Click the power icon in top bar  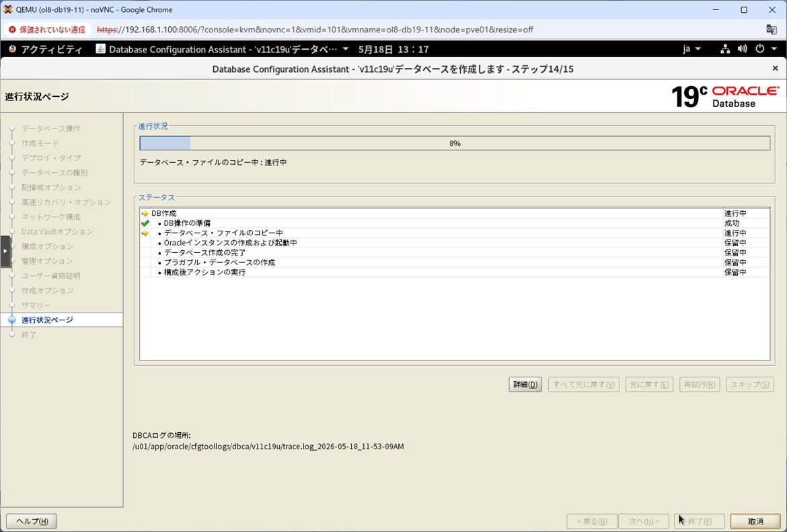760,49
